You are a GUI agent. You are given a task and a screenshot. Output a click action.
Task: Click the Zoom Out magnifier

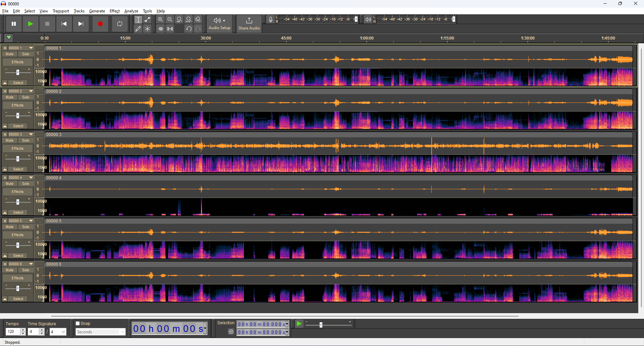click(170, 20)
